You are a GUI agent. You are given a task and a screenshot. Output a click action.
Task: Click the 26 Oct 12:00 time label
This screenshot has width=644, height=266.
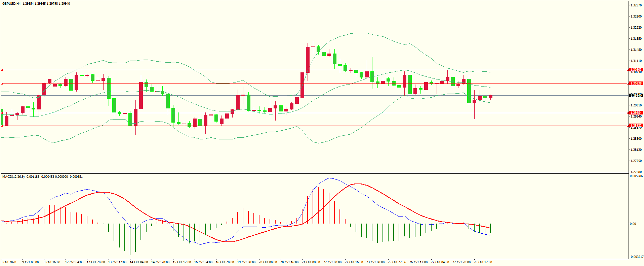pyautogui.click(x=418, y=262)
